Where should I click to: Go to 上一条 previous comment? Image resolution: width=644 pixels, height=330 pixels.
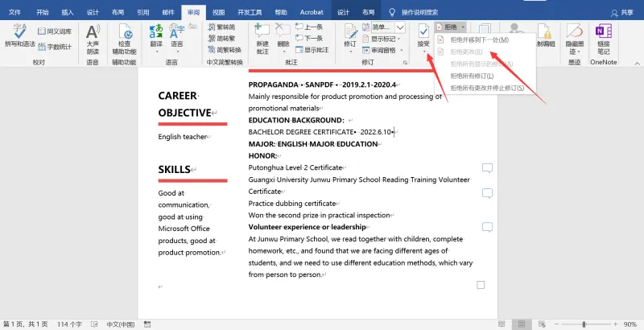(309, 27)
